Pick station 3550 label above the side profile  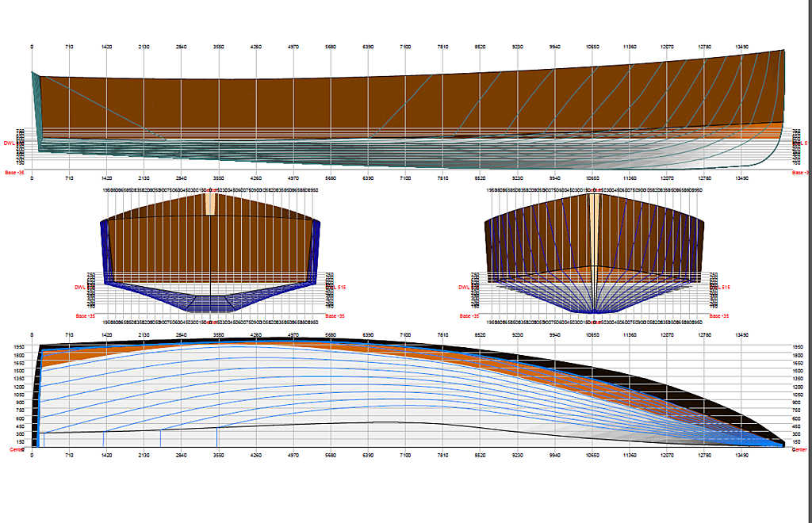point(219,47)
